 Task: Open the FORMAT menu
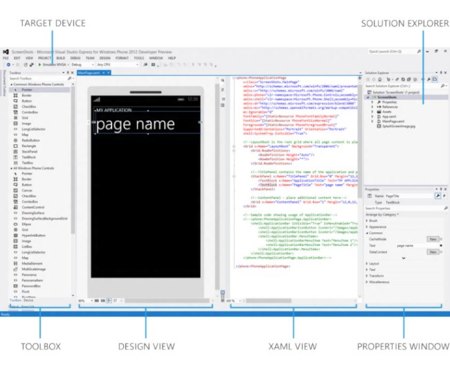point(122,58)
